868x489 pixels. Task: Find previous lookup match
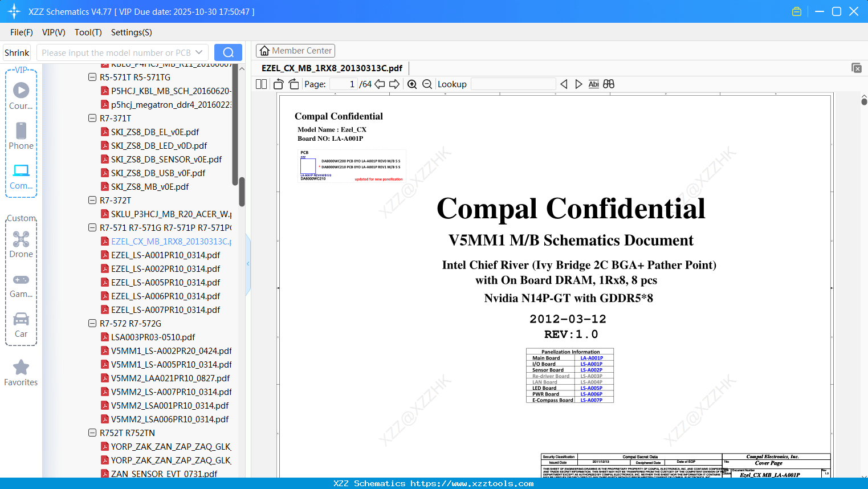coord(564,84)
